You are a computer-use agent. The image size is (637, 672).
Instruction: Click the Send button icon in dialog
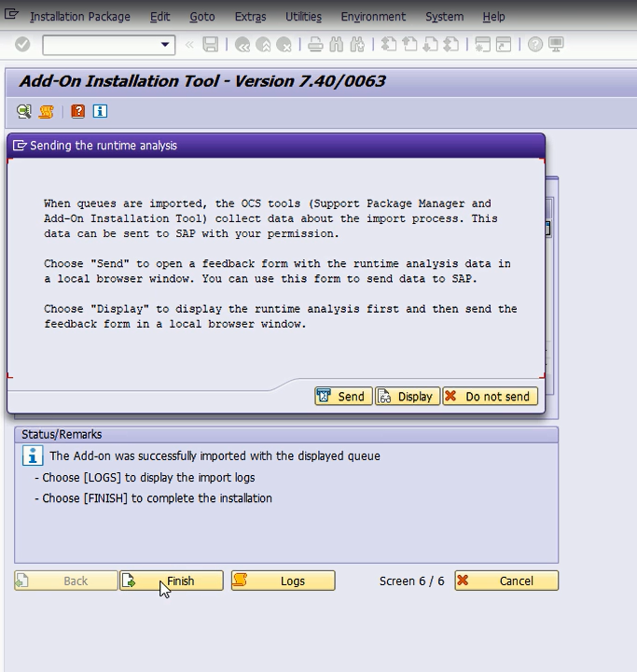point(325,397)
